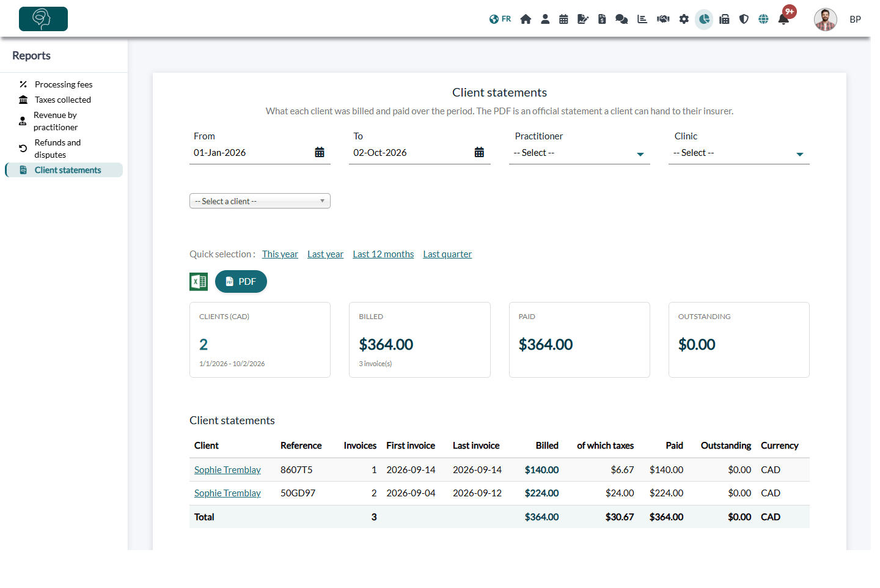880x588 pixels.
Task: Expand the Clinic dropdown
Action: [x=739, y=153]
